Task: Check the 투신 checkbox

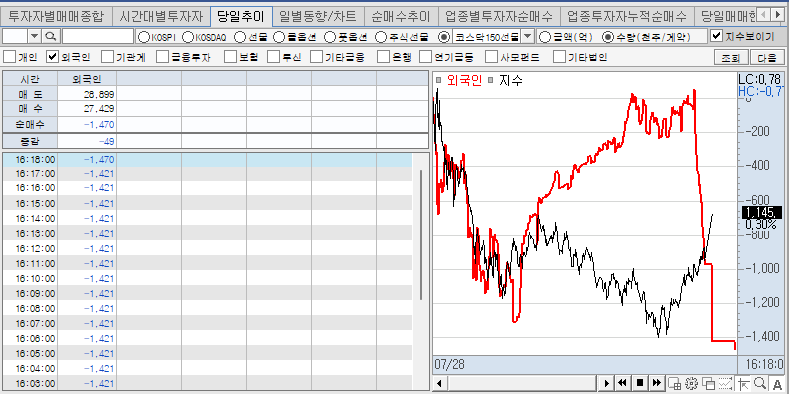Action: pos(273,57)
